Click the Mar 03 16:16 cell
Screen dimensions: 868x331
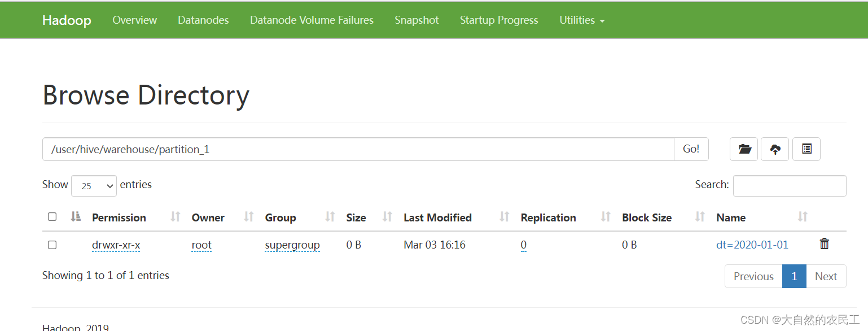click(435, 245)
